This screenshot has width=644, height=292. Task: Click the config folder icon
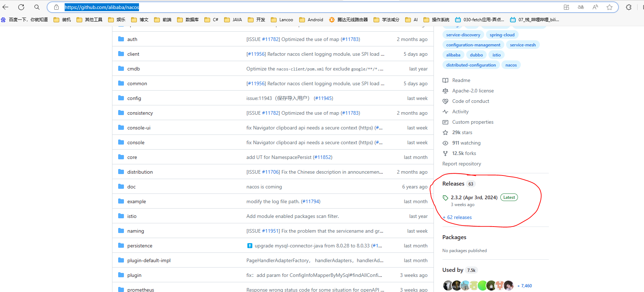[121, 98]
